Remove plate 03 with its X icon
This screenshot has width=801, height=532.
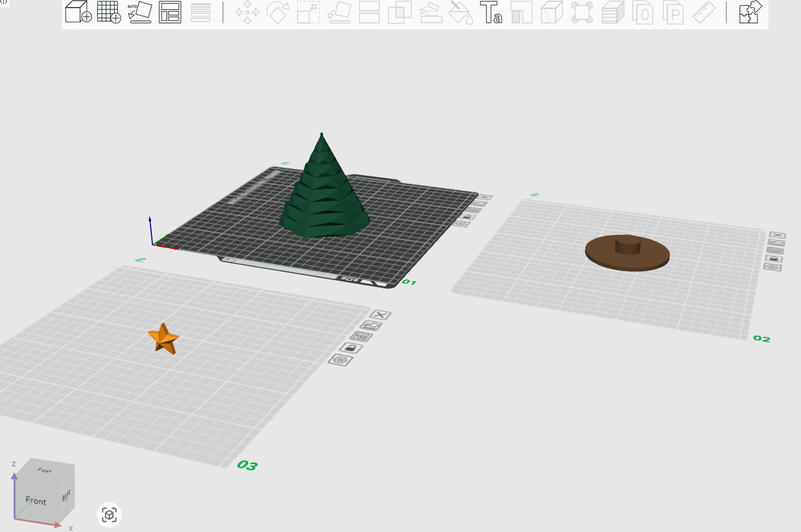381,315
